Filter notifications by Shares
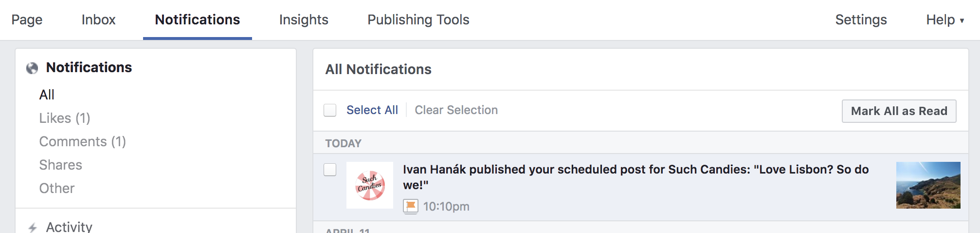Viewport: 980px width, 233px height. 61,165
